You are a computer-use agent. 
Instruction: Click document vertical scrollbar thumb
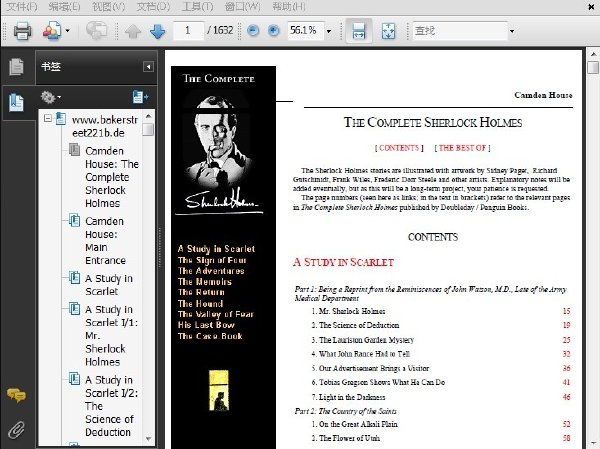coord(593,67)
